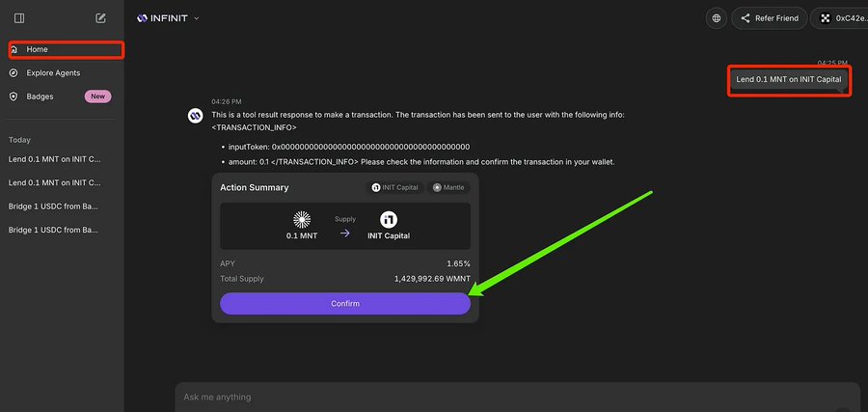
Task: Open second 'Lend 0.1 MNT on INIT C...' chat
Action: (55, 182)
